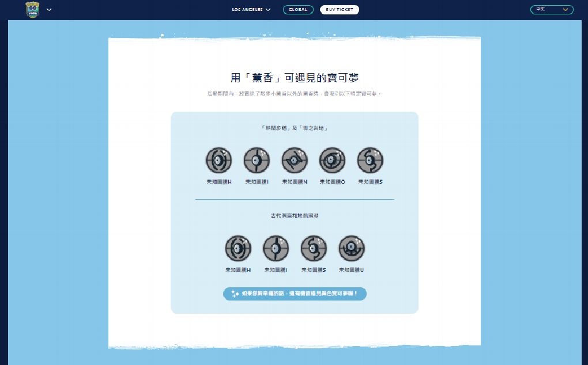This screenshot has height=365, width=588.
Task: Click the description text under the heading
Action: click(295, 94)
